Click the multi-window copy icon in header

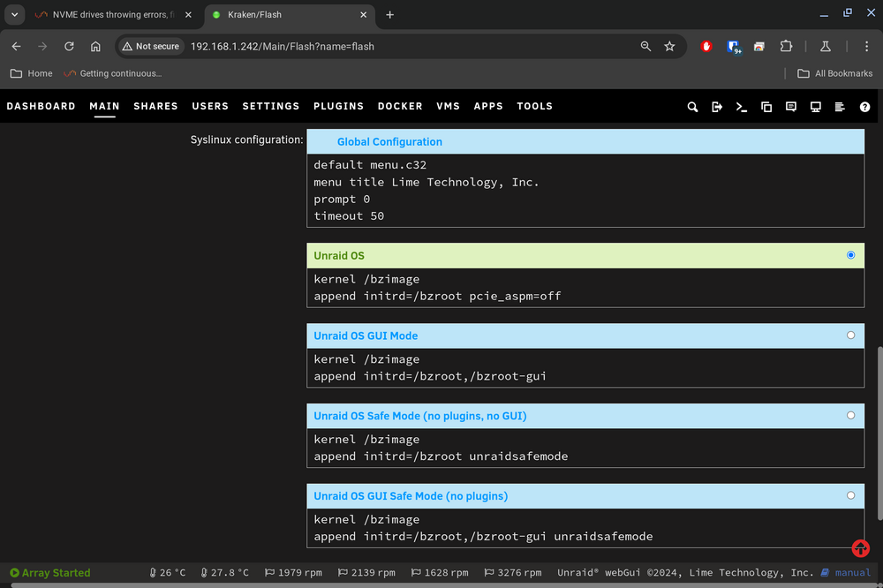[x=766, y=107]
